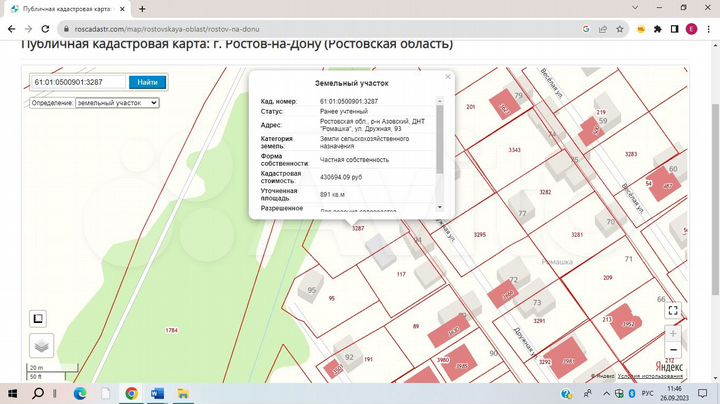720x404 pixels.
Task: Click the 891 кв.м area value
Action: (x=332, y=194)
